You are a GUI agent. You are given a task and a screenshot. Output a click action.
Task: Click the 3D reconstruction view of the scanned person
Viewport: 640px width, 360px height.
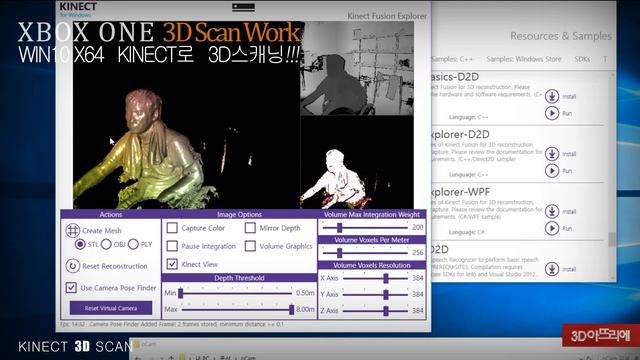[x=187, y=115]
